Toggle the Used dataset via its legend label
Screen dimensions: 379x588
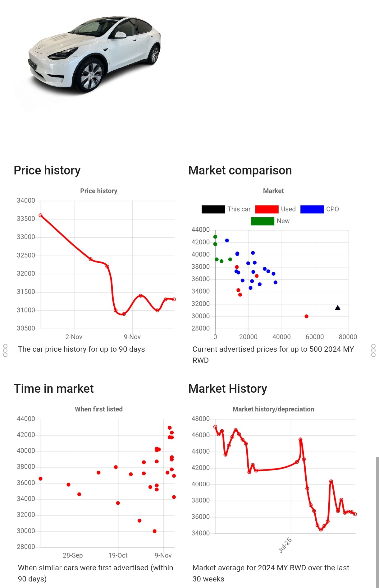click(x=288, y=209)
